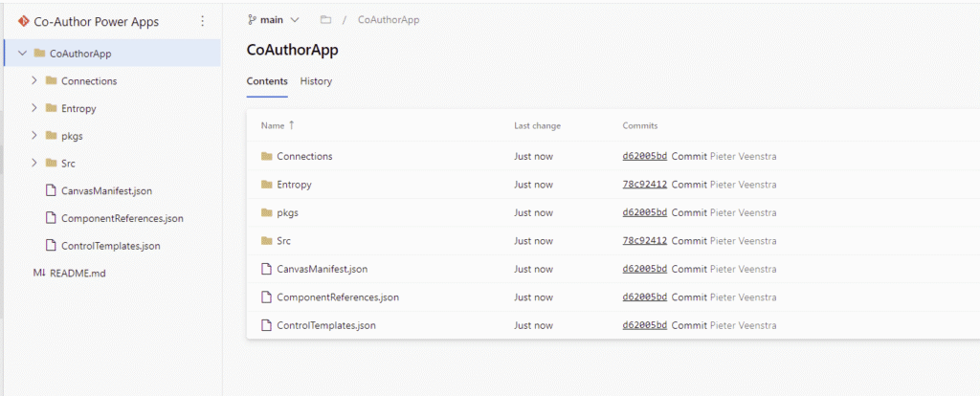Click file icon in CanvasManifest.json table row
Screen dimensions: 980x396
[x=267, y=269]
